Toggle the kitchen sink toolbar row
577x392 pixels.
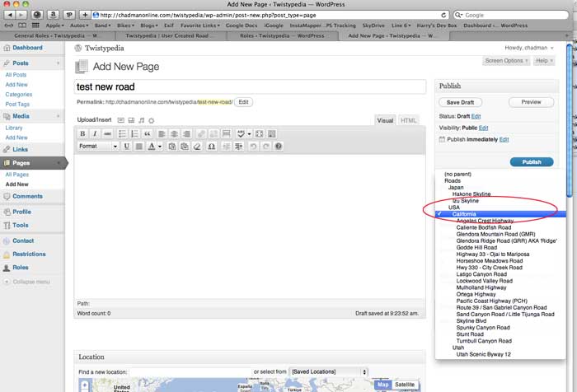pos(272,134)
